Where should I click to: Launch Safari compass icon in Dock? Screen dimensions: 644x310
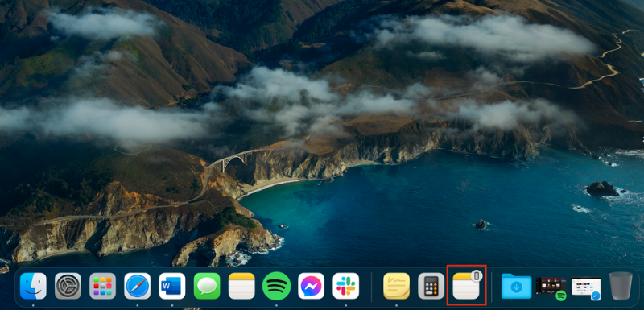pos(138,286)
